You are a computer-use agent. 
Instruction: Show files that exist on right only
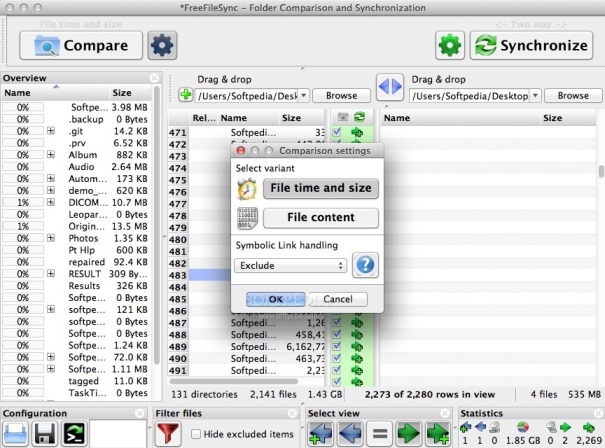coord(438,433)
